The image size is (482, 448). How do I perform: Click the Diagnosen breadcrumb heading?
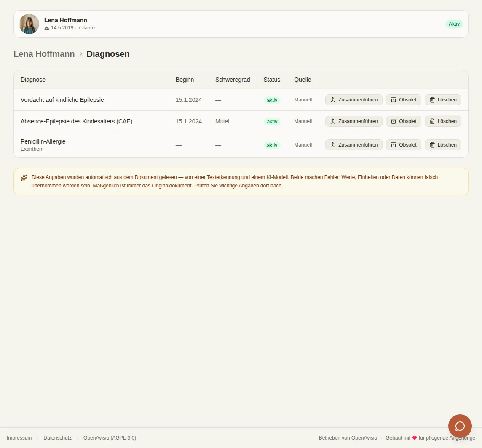108,54
